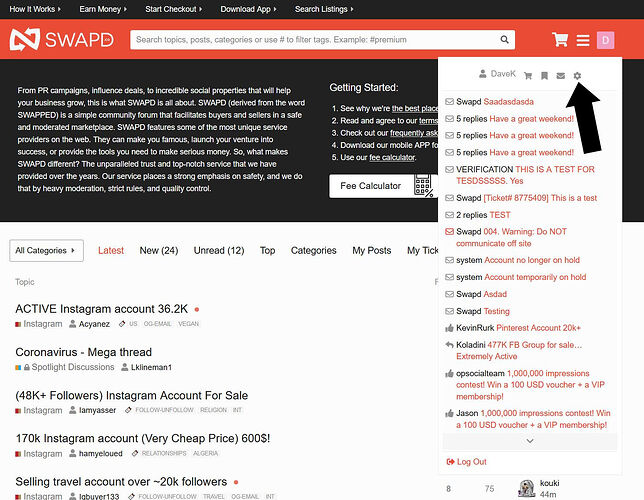Open Coronavirus - Mega thread topic

click(x=83, y=352)
